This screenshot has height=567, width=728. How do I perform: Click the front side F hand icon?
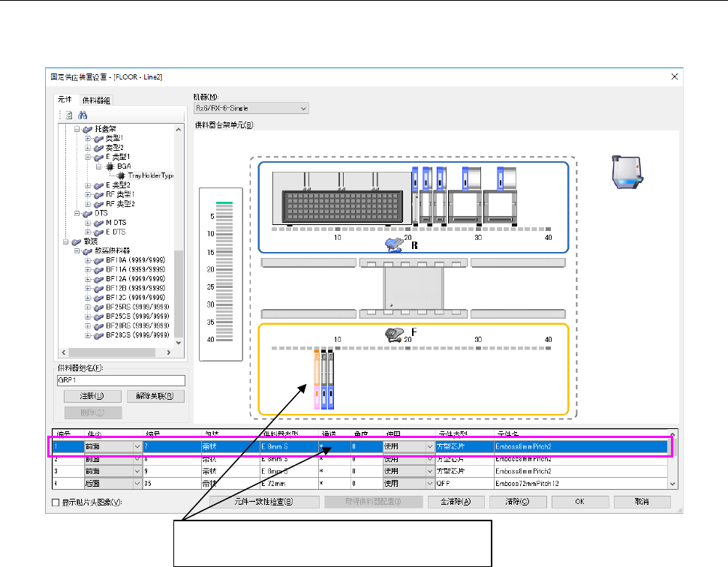(x=394, y=336)
